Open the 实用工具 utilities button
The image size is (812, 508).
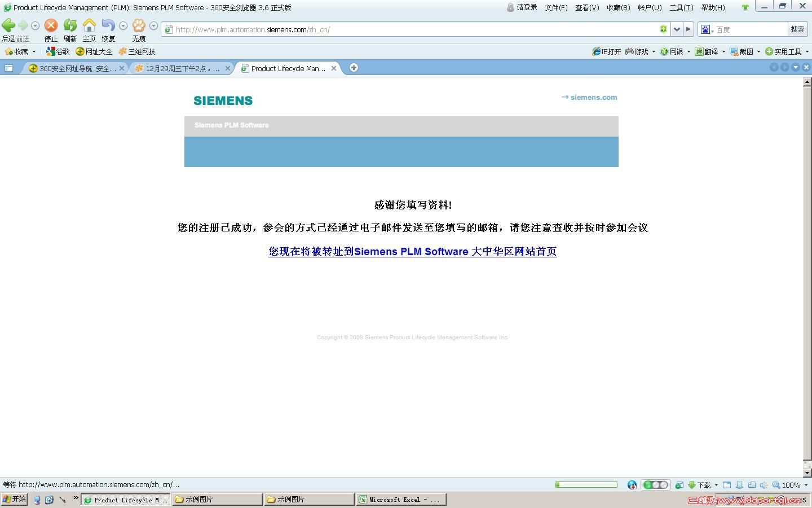(783, 51)
